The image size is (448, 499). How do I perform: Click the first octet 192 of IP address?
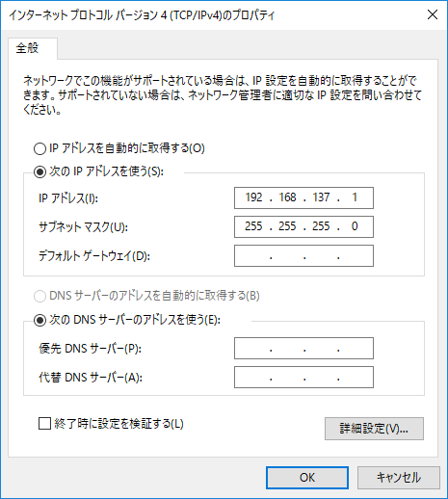pyautogui.click(x=254, y=197)
